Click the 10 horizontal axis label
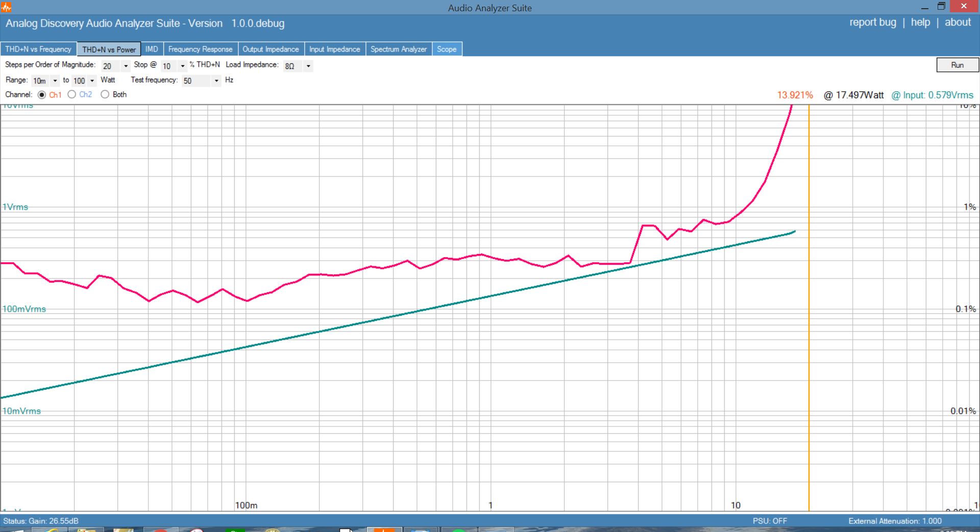 (x=735, y=505)
